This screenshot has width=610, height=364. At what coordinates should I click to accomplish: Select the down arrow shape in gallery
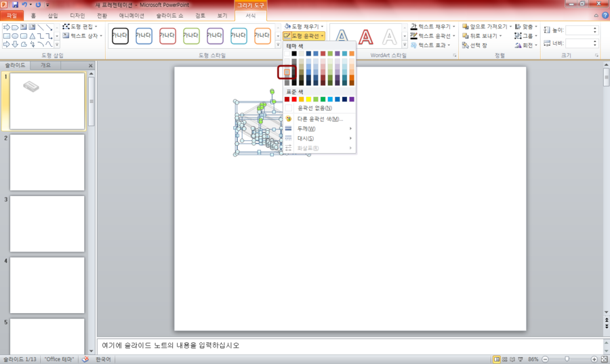(x=15, y=44)
